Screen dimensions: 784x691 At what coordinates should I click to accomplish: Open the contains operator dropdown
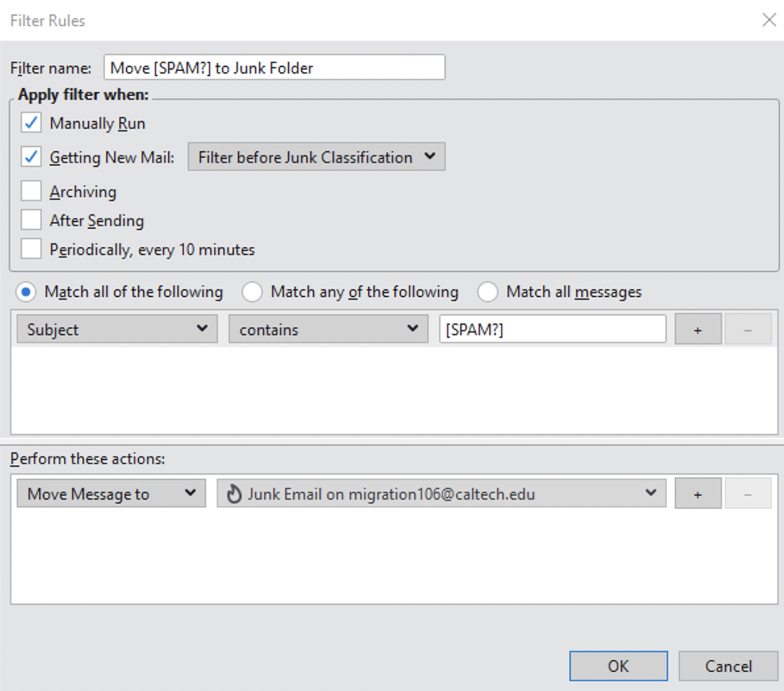pos(328,329)
